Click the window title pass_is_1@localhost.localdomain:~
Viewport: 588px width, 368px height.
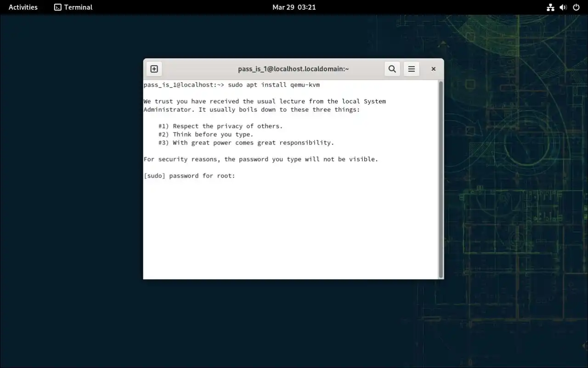click(294, 69)
